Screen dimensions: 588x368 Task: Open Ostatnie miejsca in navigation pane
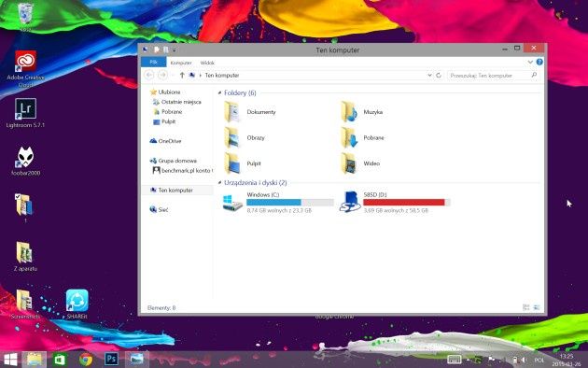click(x=177, y=102)
